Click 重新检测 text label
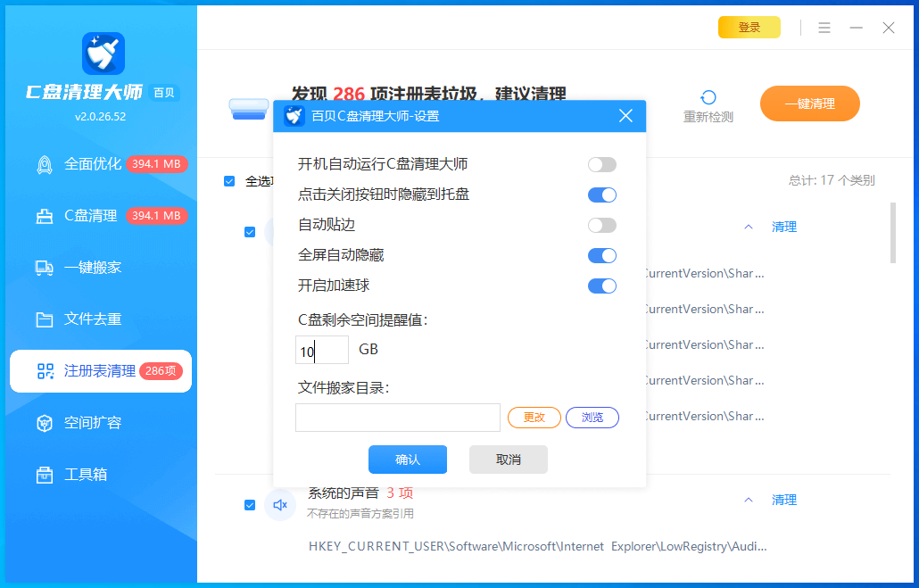Image resolution: width=919 pixels, height=588 pixels. (x=708, y=117)
